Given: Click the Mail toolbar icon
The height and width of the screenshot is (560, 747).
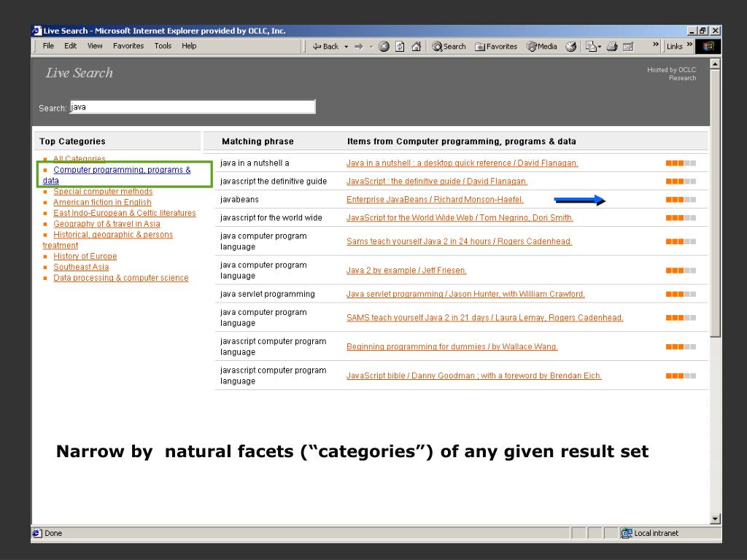Looking at the screenshot, I should tap(593, 46).
